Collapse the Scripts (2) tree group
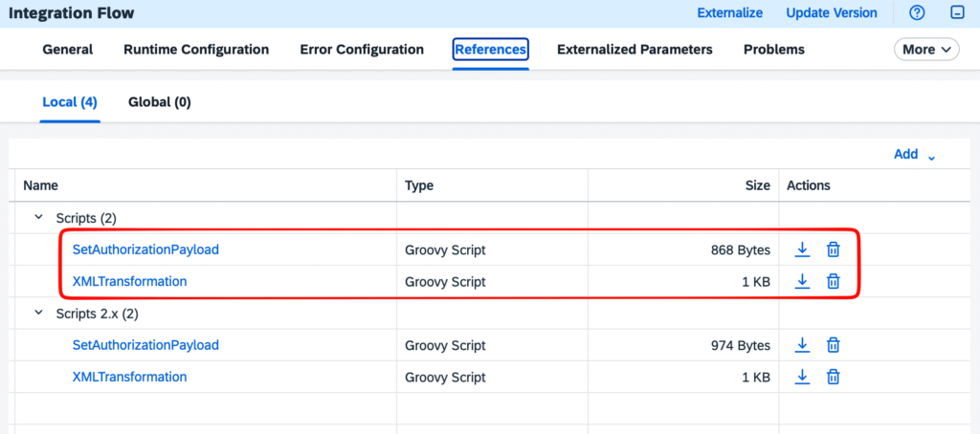The height and width of the screenshot is (434, 980). 39,218
